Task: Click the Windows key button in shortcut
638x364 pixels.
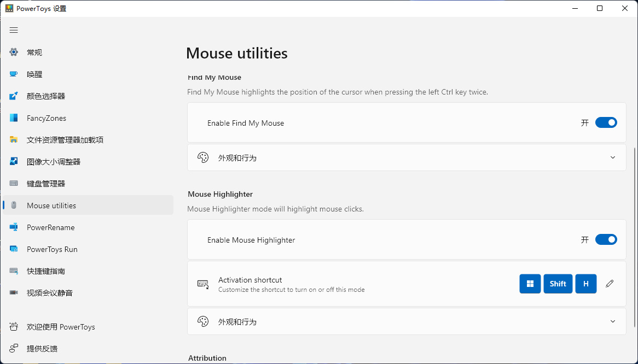Action: pos(530,284)
